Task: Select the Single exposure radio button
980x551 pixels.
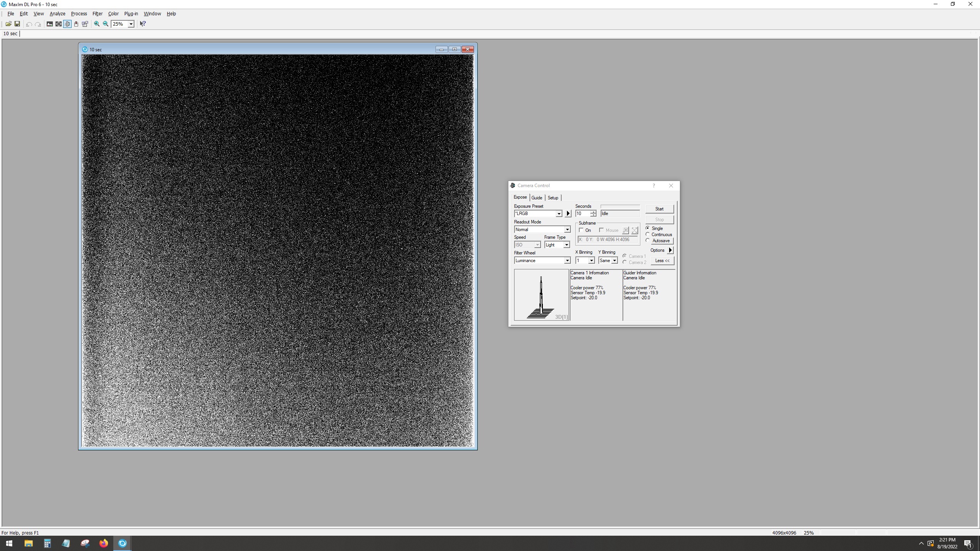Action: pyautogui.click(x=648, y=228)
